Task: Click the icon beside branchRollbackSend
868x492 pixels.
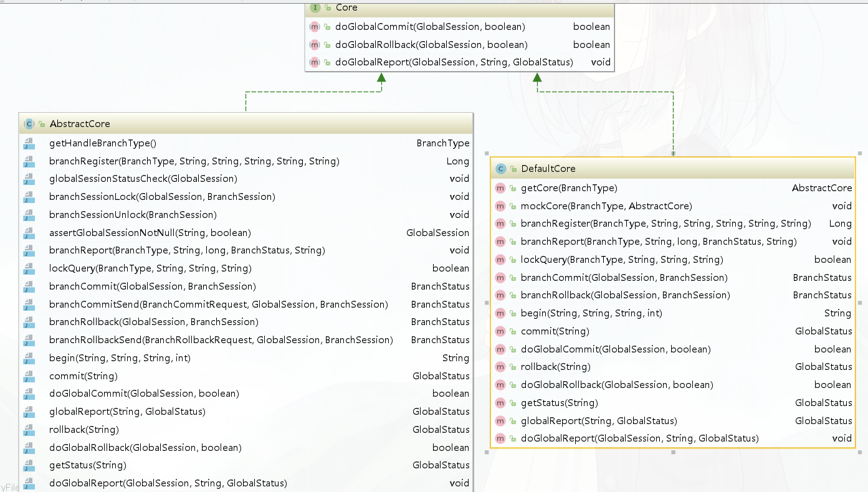Action: (x=29, y=340)
